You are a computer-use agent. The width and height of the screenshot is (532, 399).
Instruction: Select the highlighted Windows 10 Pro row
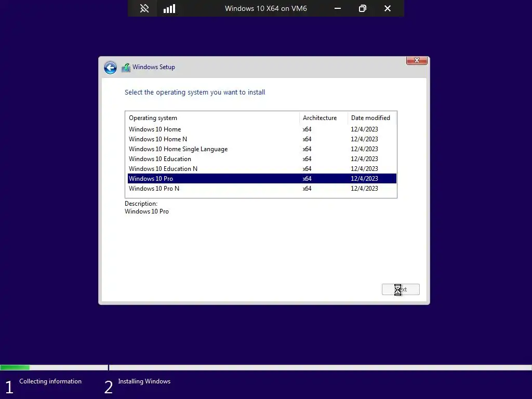click(x=262, y=179)
